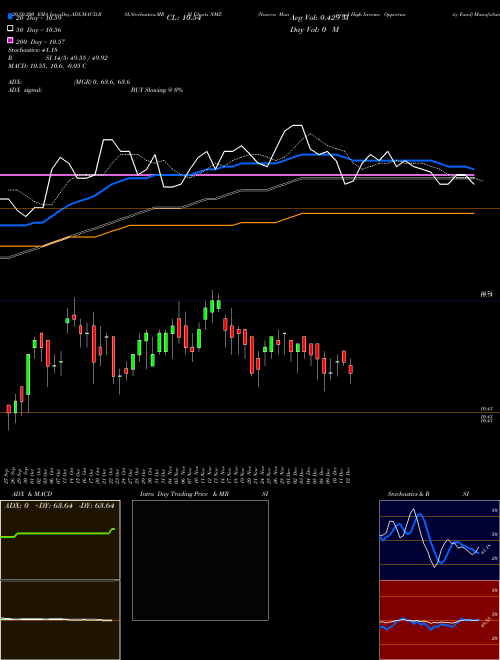This screenshot has height=660, width=500.
Task: Click the 'Avg Vol: 0.429 M' text
Action: click(320, 18)
